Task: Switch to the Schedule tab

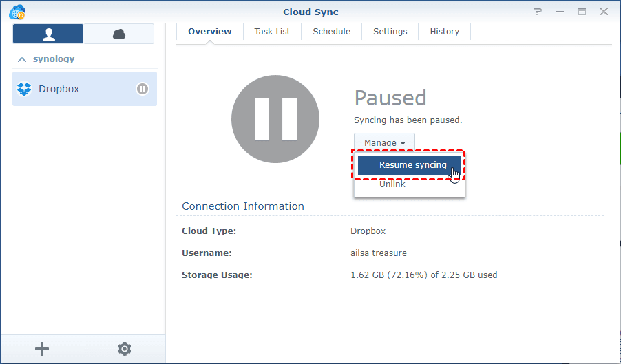Action: click(331, 32)
